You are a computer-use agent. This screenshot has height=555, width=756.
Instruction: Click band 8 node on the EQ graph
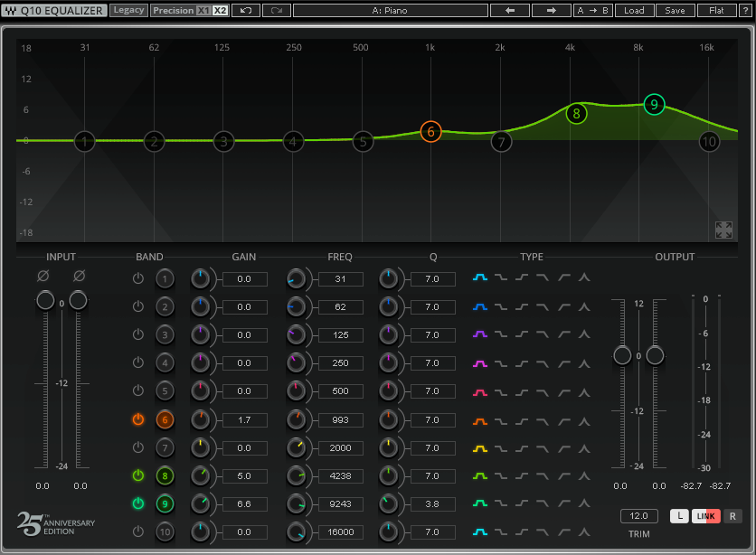(576, 114)
